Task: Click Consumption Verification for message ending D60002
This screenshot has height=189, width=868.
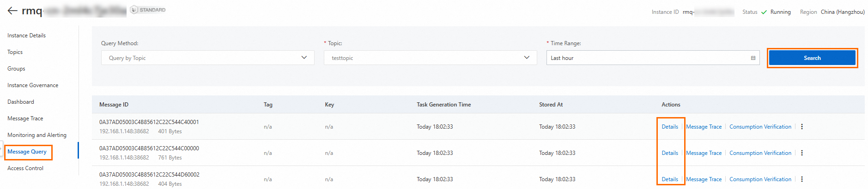Action: click(760, 179)
